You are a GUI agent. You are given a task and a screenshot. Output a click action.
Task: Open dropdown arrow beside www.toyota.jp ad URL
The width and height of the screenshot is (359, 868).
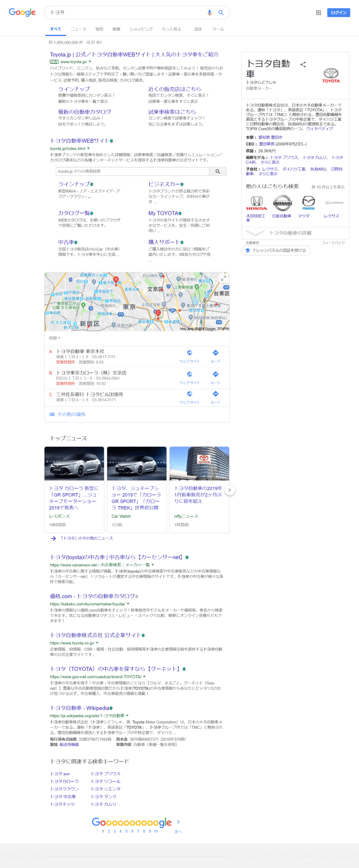click(x=90, y=62)
